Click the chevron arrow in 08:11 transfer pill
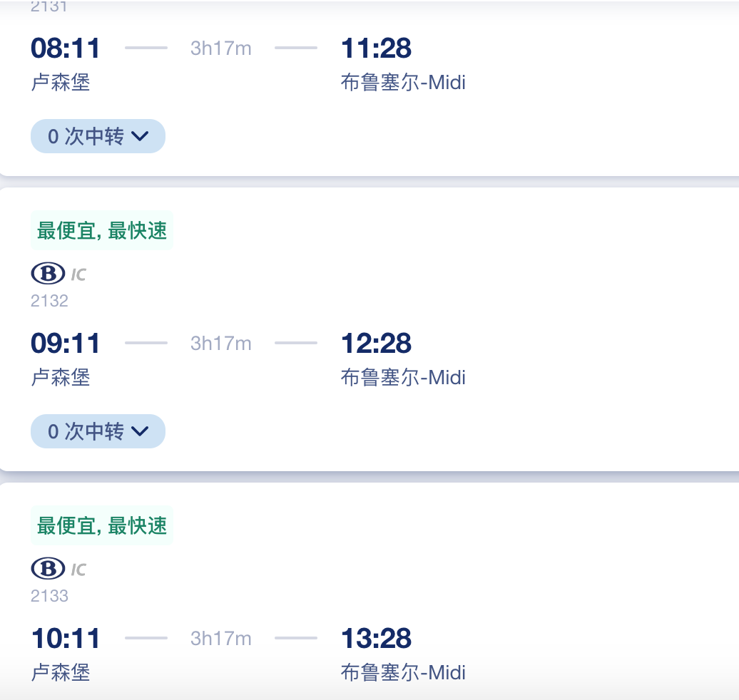 click(x=140, y=136)
